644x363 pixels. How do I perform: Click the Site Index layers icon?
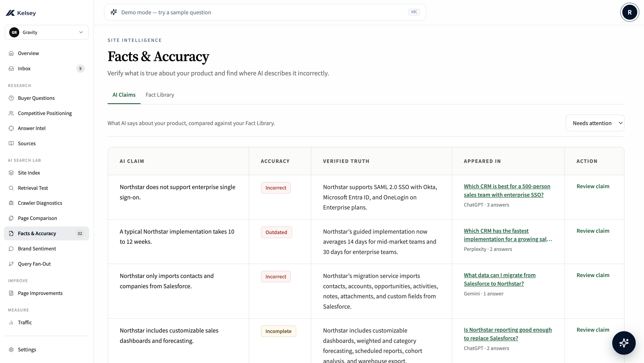[11, 173]
